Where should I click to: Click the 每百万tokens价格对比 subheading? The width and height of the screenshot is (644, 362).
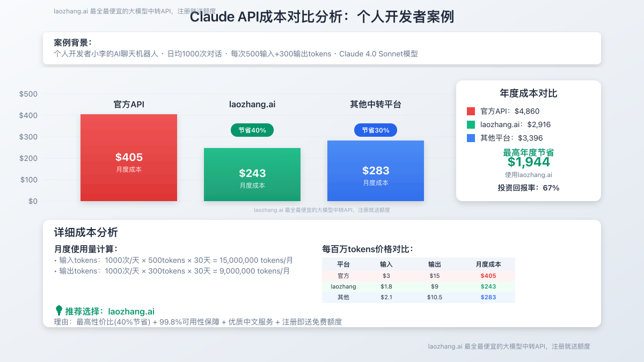[x=368, y=249]
